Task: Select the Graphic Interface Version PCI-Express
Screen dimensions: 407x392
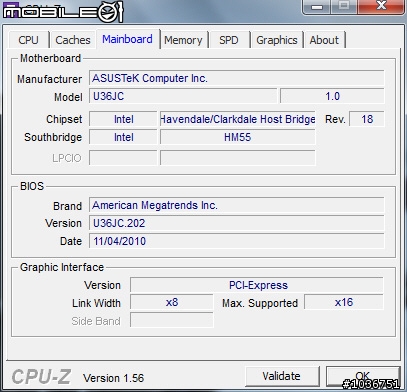Action: tap(257, 285)
